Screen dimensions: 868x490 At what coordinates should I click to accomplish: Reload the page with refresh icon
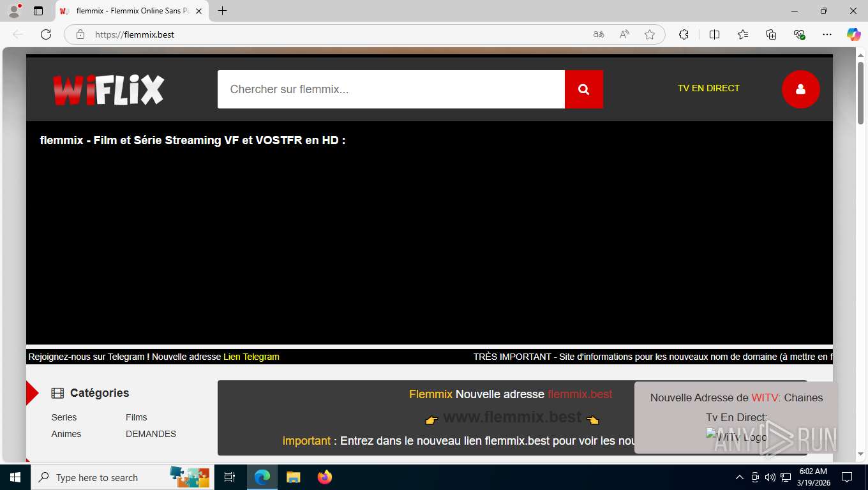pyautogui.click(x=46, y=34)
